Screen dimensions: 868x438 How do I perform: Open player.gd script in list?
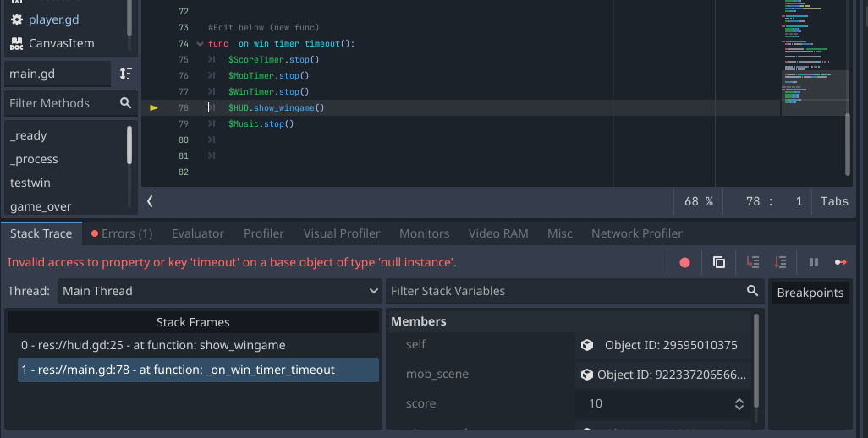[x=53, y=19]
